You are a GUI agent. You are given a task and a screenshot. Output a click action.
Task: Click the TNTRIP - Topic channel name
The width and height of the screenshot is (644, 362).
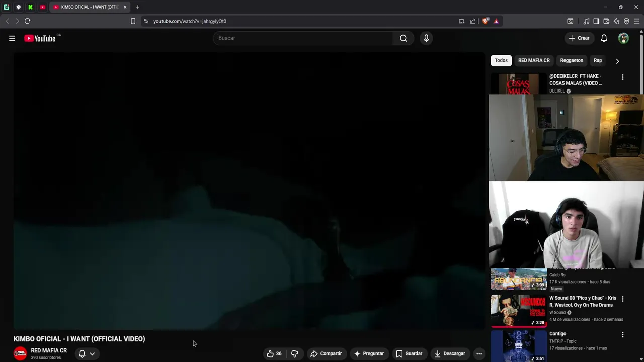coord(562,341)
